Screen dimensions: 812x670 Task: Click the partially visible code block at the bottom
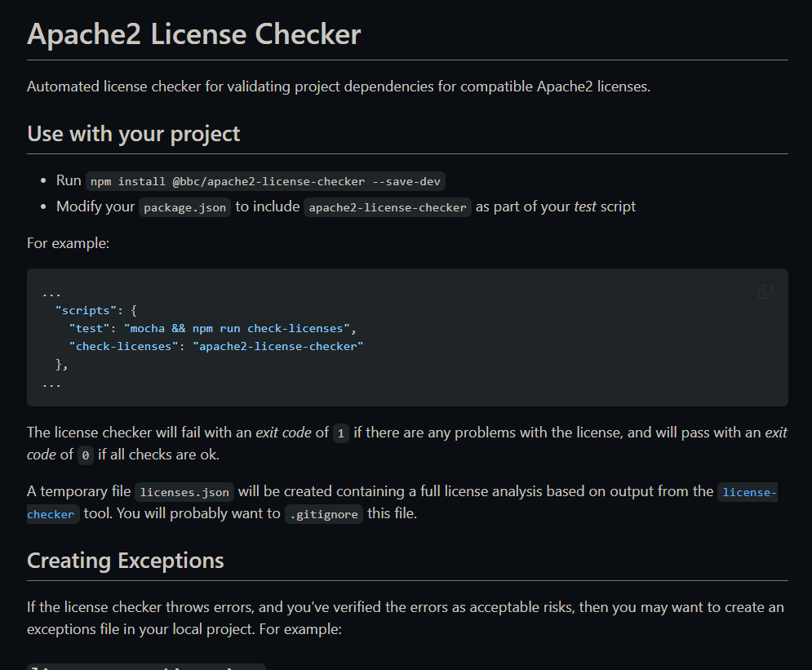pyautogui.click(x=146, y=667)
